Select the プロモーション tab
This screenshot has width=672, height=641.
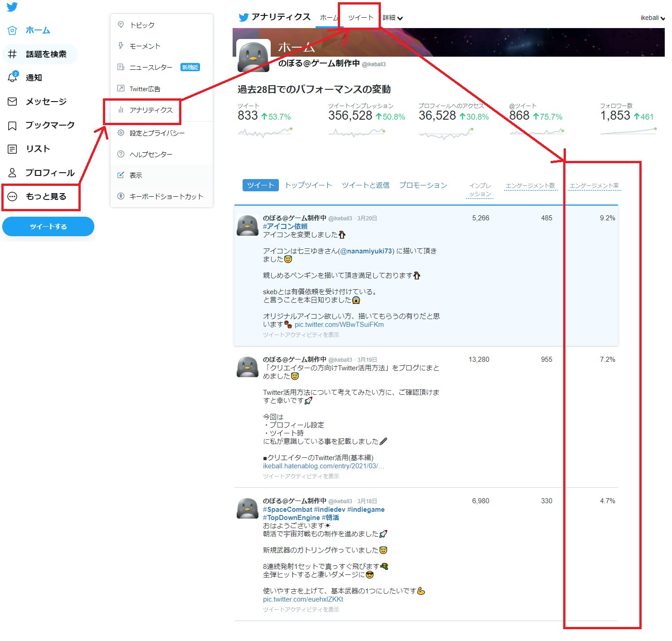pos(423,185)
